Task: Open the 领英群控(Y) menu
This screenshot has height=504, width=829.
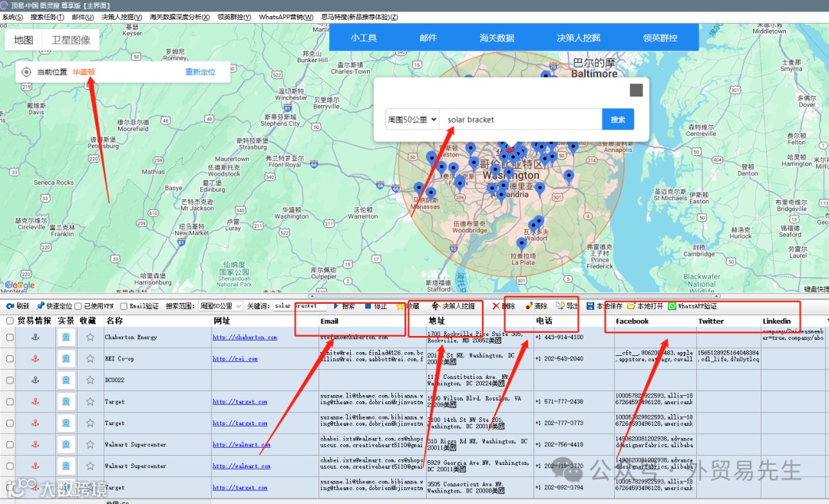Action: (x=234, y=17)
